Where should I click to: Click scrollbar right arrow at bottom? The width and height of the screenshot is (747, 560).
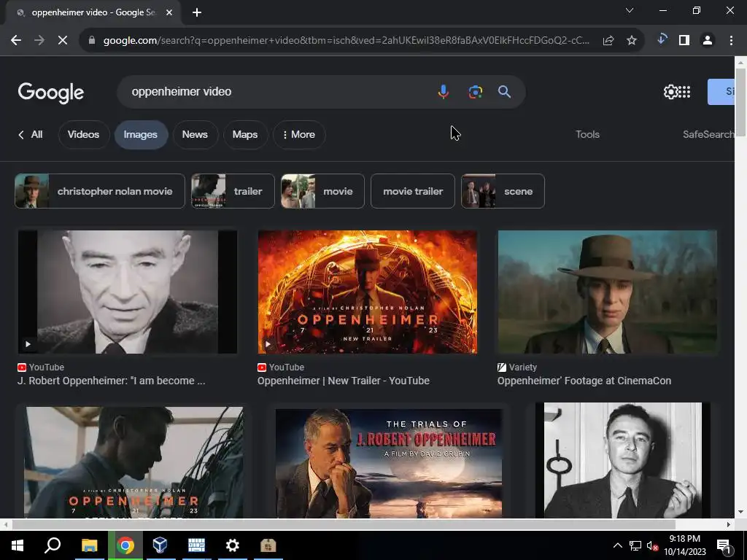(x=729, y=524)
